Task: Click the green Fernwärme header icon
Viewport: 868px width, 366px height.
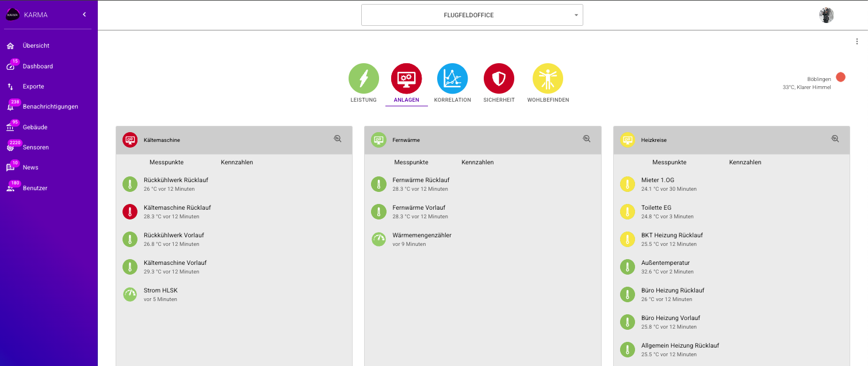Action: 378,140
